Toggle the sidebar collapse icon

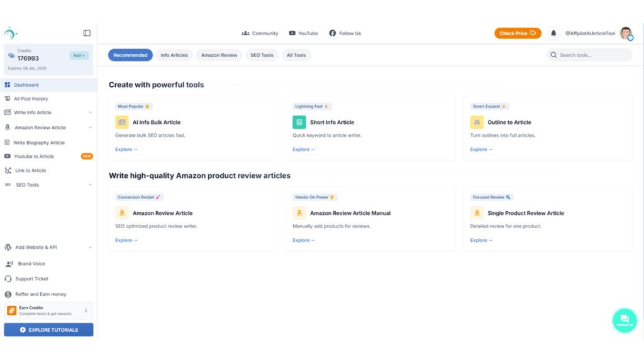[87, 33]
